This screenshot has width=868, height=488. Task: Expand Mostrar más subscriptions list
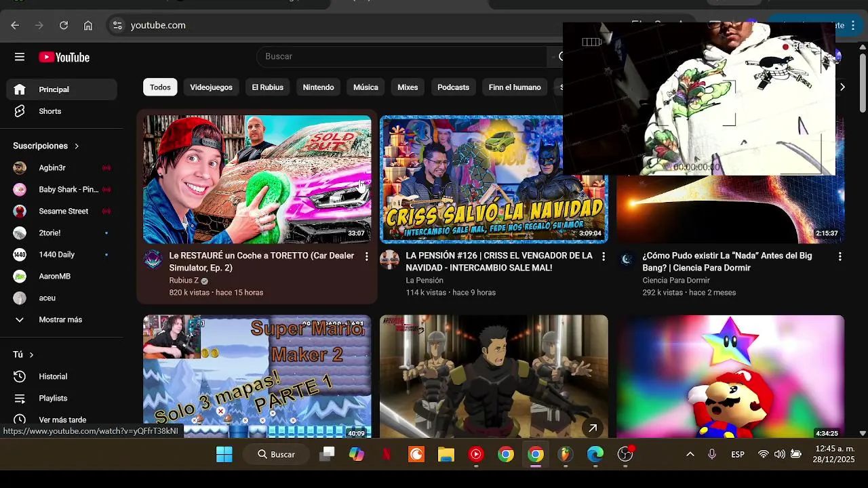click(62, 319)
